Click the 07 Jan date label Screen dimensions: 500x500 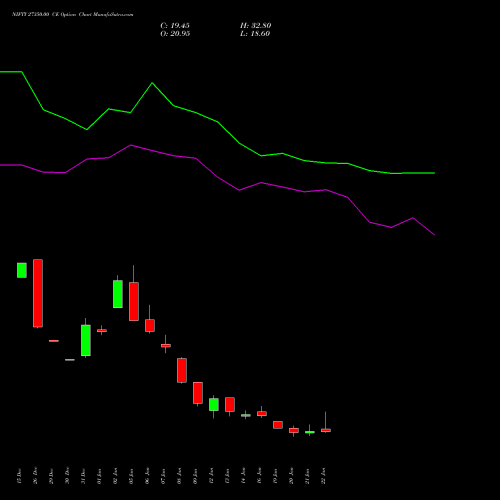pos(163,476)
